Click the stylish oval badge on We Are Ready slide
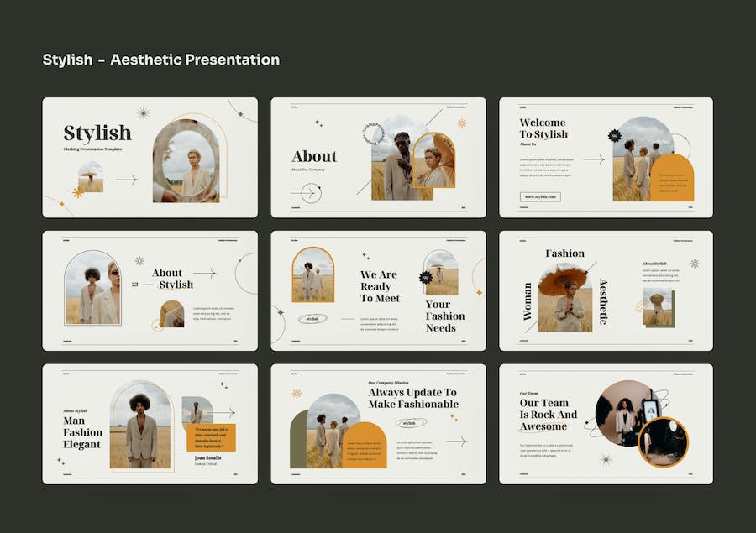This screenshot has width=756, height=533. point(312,319)
